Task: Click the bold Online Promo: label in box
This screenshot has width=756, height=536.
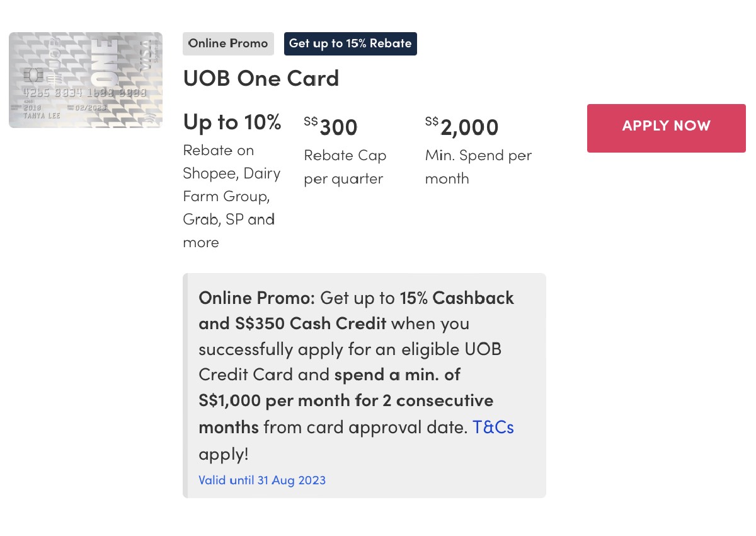Action: point(257,298)
